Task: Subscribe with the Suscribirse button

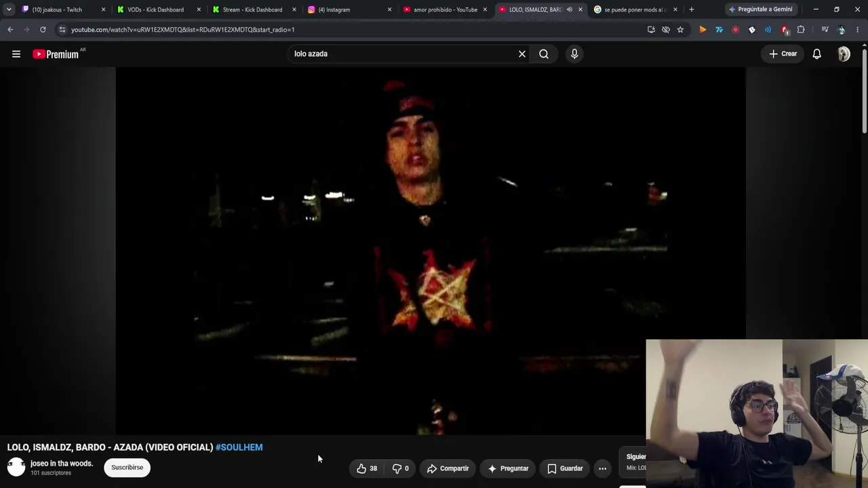Action: (x=127, y=468)
